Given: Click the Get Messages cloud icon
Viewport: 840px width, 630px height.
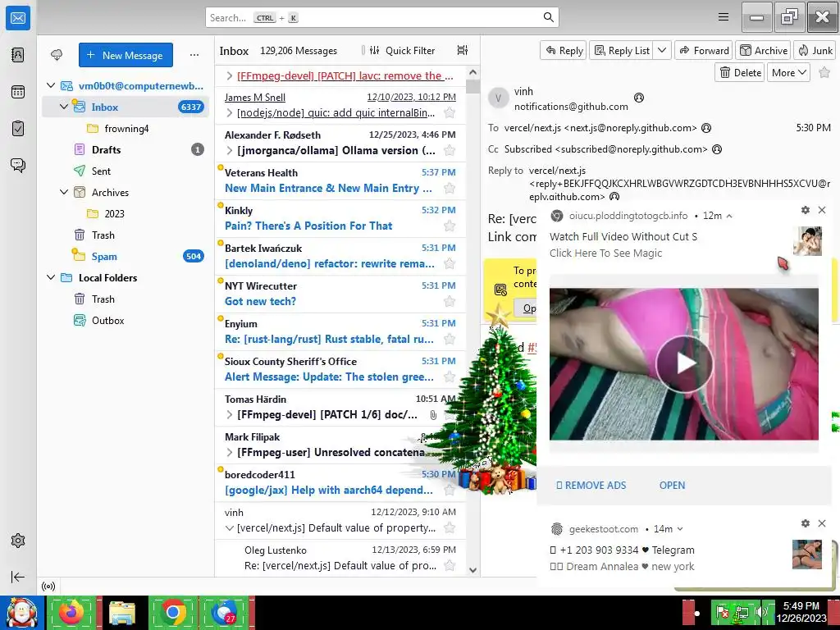Looking at the screenshot, I should pyautogui.click(x=57, y=55).
